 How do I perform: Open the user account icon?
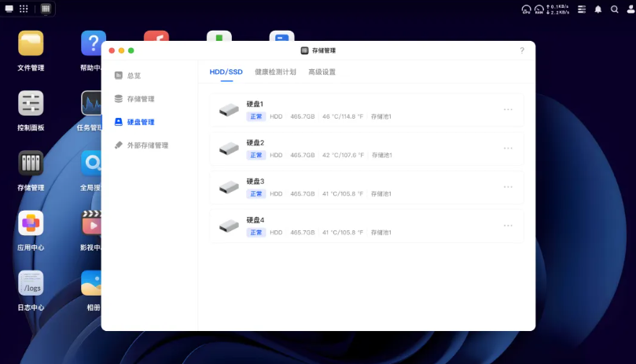[x=630, y=9]
